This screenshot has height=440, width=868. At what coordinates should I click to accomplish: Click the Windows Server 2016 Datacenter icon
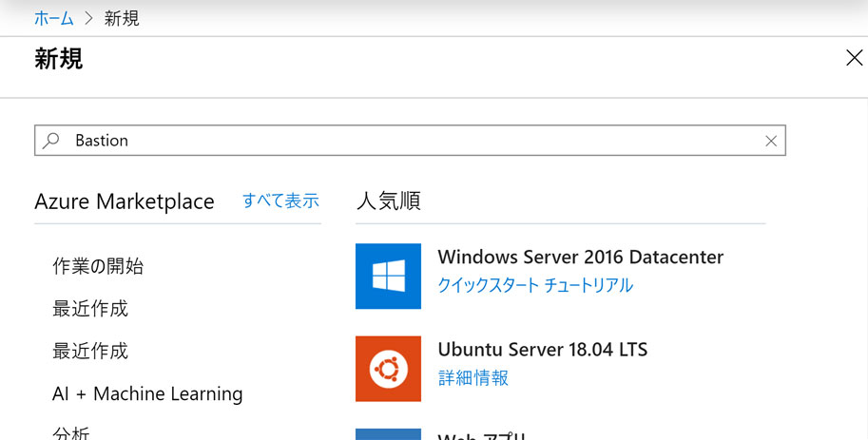click(388, 277)
